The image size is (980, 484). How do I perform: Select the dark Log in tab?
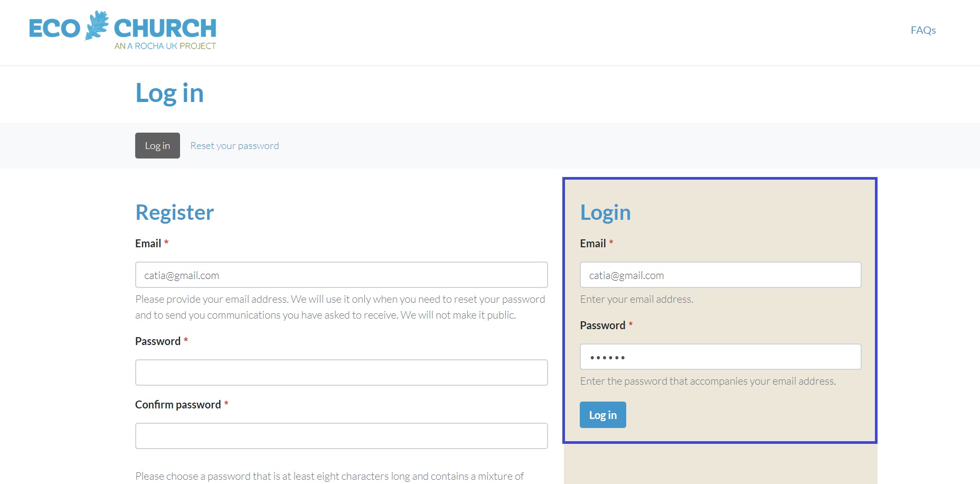coord(157,145)
